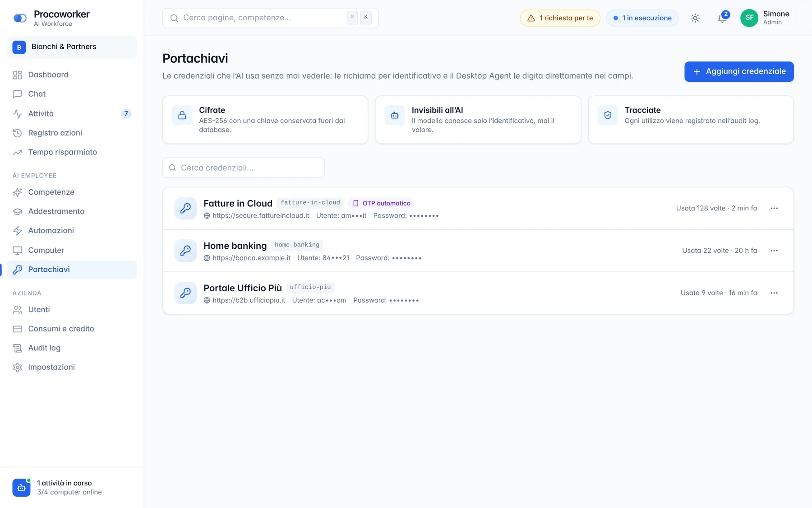
Task: Open Utenti in the sidebar
Action: 72,310
